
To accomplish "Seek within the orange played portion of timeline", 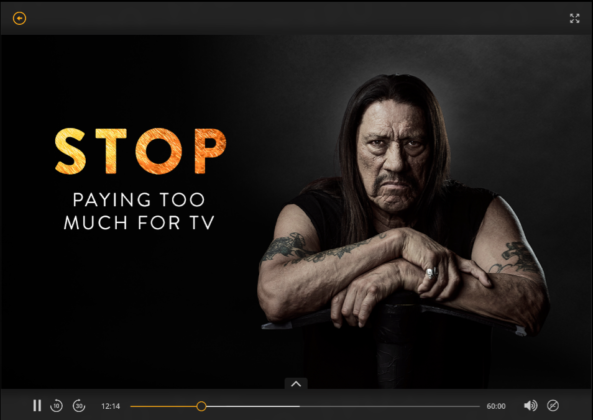I will tap(163, 406).
